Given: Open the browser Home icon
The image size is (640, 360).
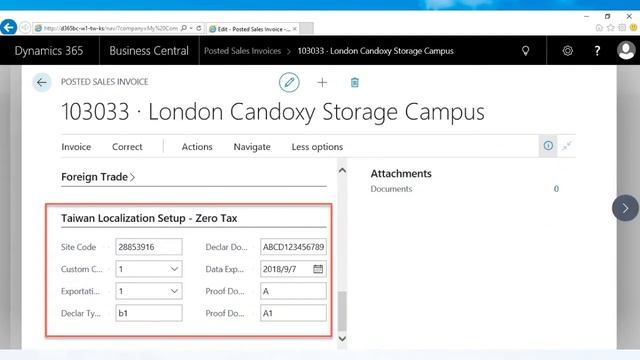Looking at the screenshot, I should [x=599, y=28].
